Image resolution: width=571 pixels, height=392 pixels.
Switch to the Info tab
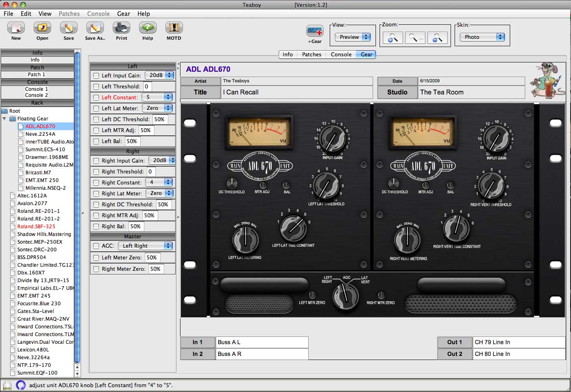click(288, 54)
